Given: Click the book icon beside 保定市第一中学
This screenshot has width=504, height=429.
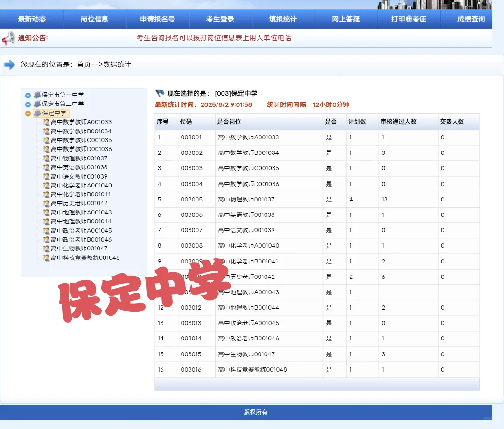Looking at the screenshot, I should pos(37,95).
